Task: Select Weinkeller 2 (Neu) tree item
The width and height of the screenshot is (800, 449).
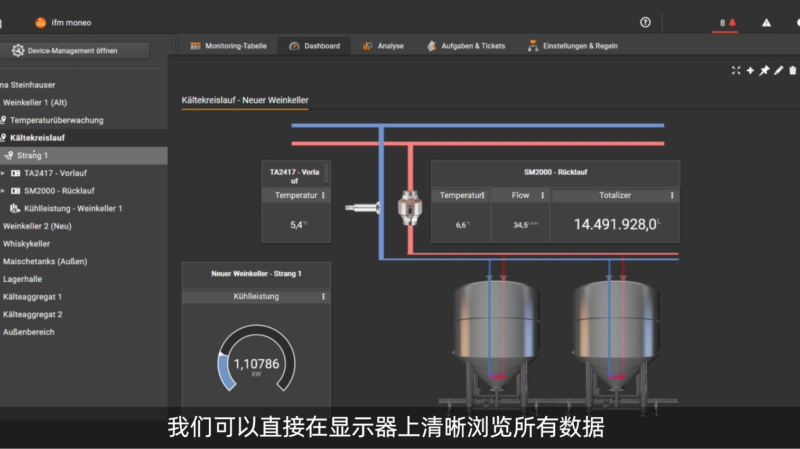Action: (x=37, y=226)
